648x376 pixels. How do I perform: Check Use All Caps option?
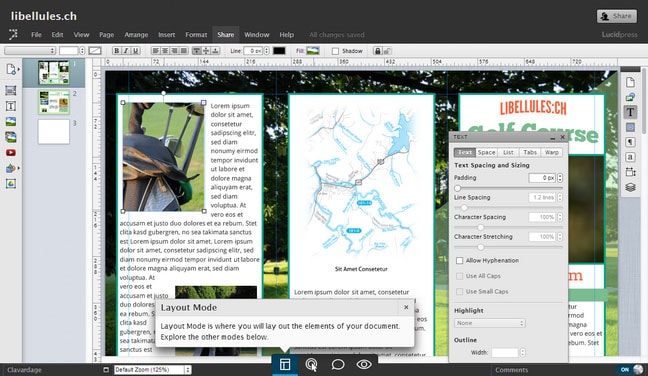[459, 276]
